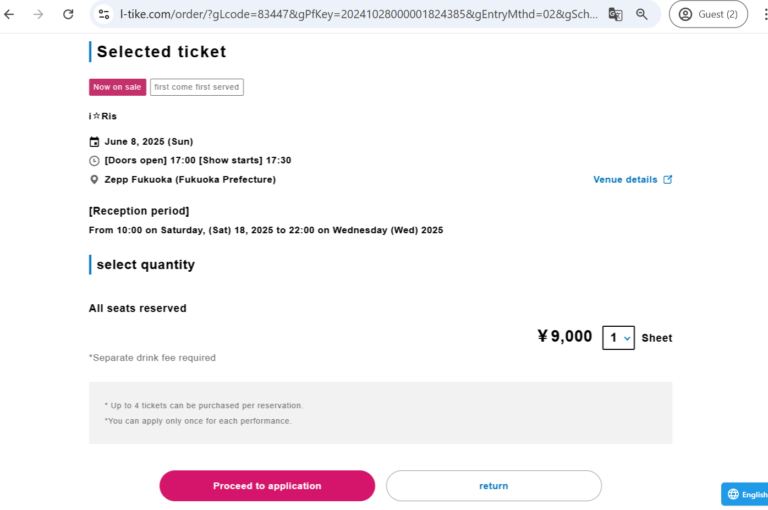Open the Venue details link

tap(625, 180)
